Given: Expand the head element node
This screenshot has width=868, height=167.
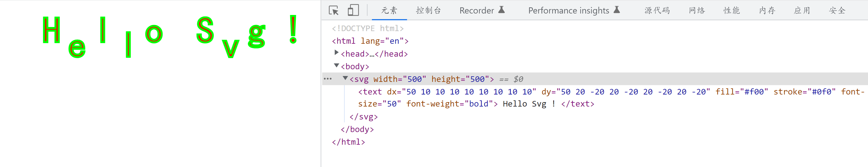Looking at the screenshot, I should pos(336,52).
